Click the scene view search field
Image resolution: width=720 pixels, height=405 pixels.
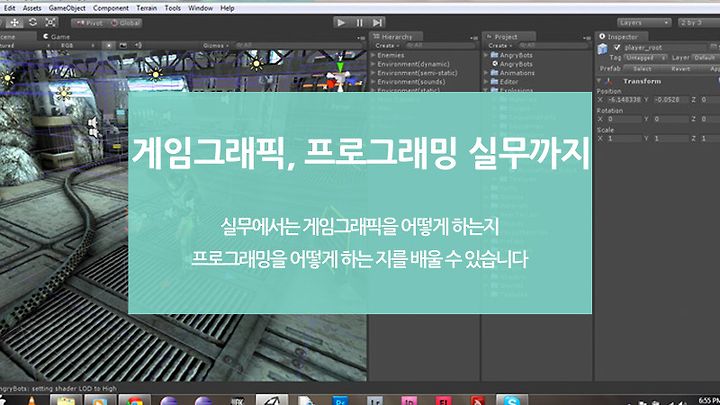click(x=298, y=45)
